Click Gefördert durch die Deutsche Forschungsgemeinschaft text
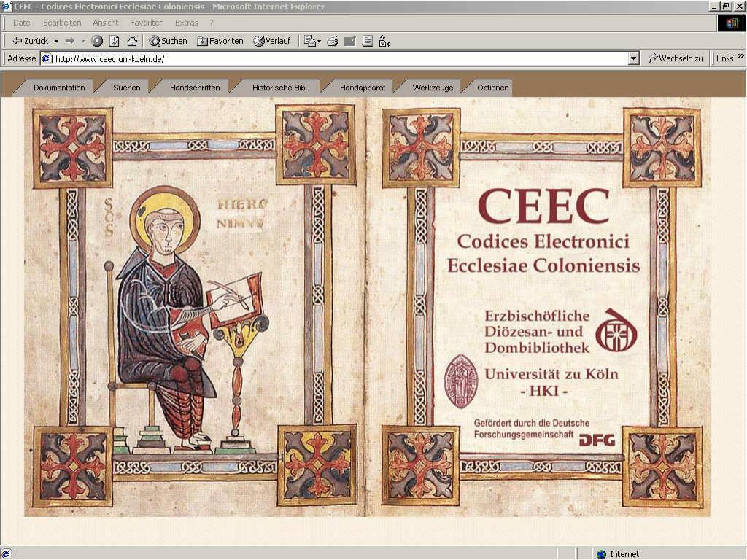747x560 pixels. pyautogui.click(x=531, y=429)
